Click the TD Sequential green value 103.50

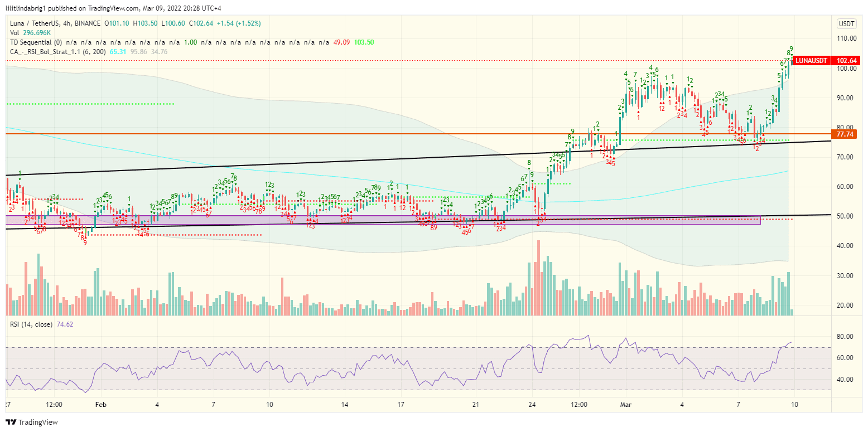coord(365,42)
